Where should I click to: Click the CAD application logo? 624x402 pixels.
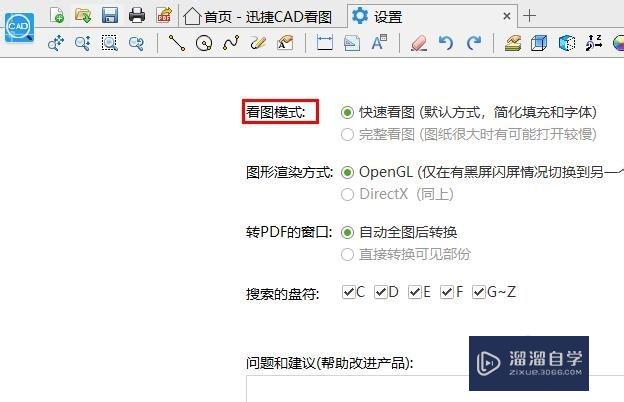pos(19,27)
